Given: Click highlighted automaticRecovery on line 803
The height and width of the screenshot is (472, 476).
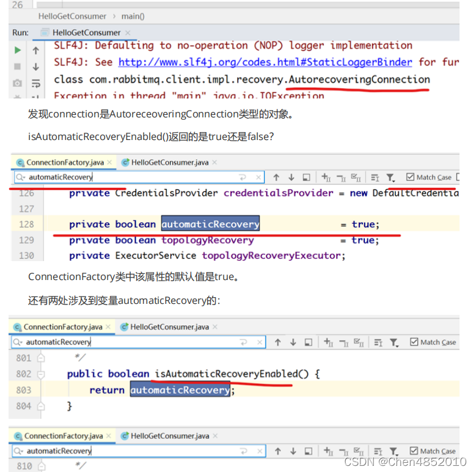Looking at the screenshot, I should 180,390.
